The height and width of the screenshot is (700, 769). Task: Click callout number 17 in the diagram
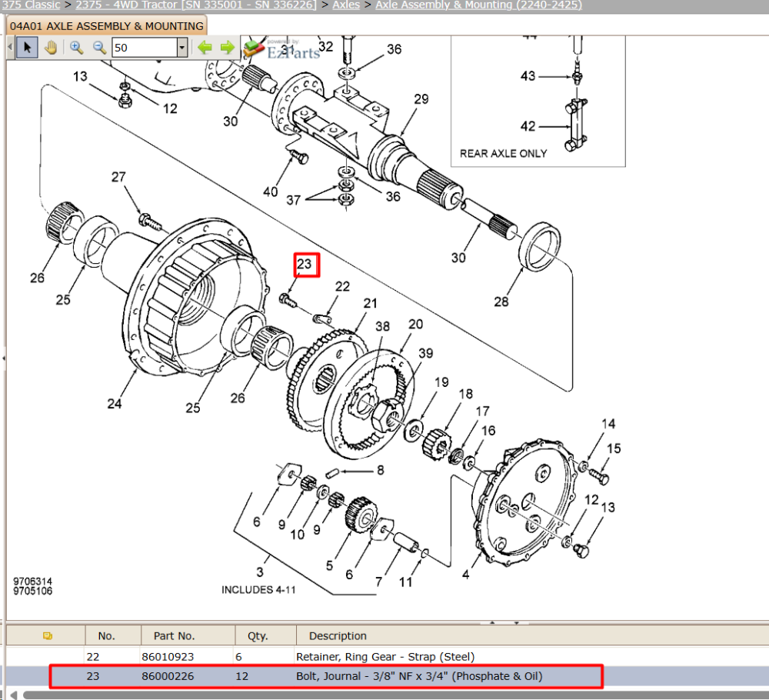[483, 411]
